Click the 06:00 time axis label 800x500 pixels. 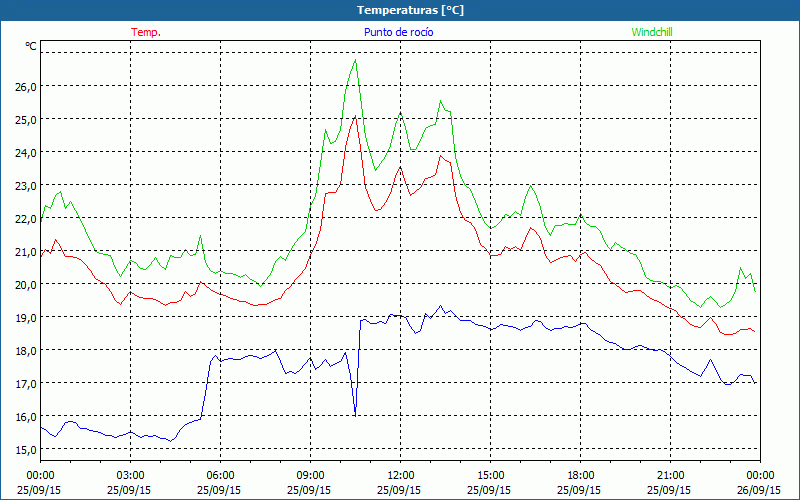coord(220,476)
